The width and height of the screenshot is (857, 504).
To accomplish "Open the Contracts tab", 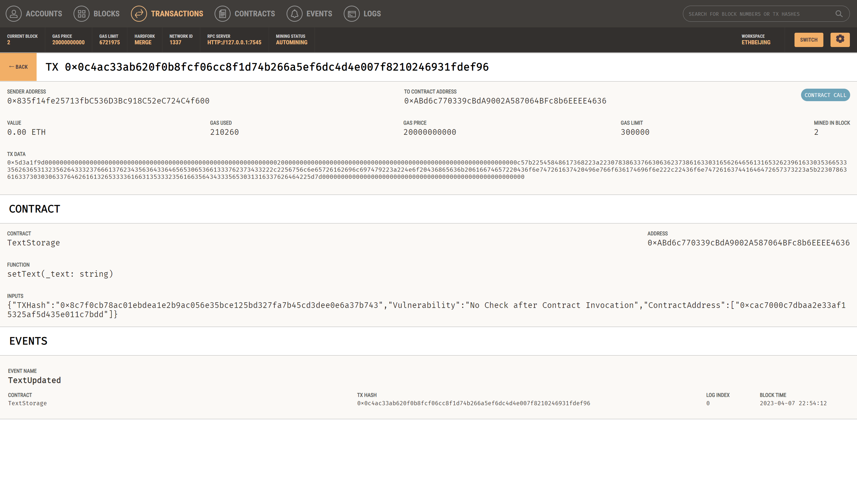I will (x=255, y=14).
